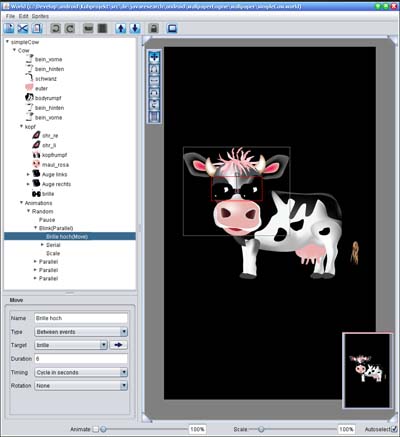
Task: Toggle the Animate checkbox
Action: coord(95,429)
